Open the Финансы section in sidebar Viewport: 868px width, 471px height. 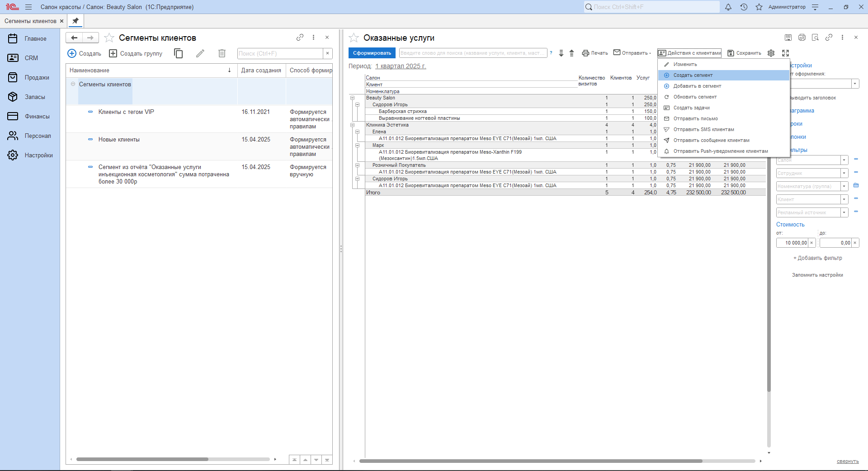[x=30, y=116]
